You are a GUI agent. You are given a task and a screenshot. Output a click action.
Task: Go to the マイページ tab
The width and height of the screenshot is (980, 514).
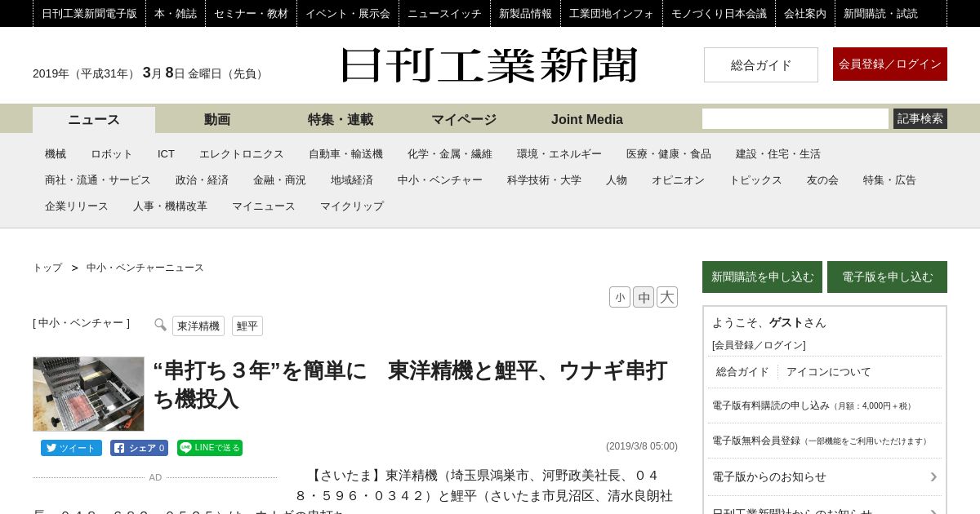tap(464, 119)
